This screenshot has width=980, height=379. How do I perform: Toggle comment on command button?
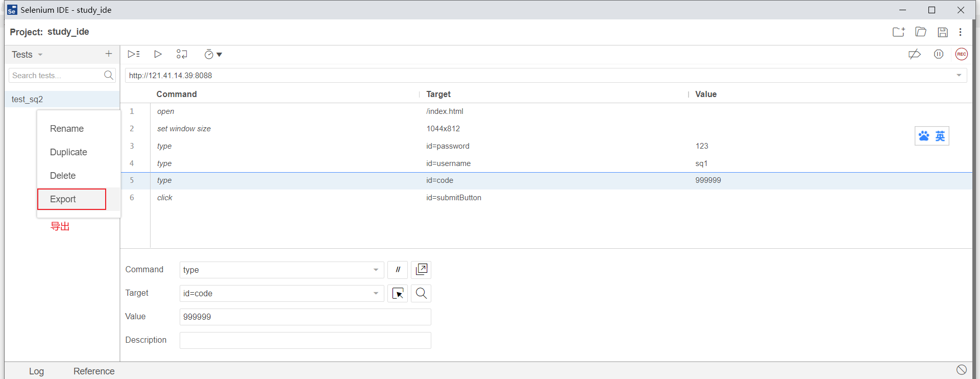(398, 270)
